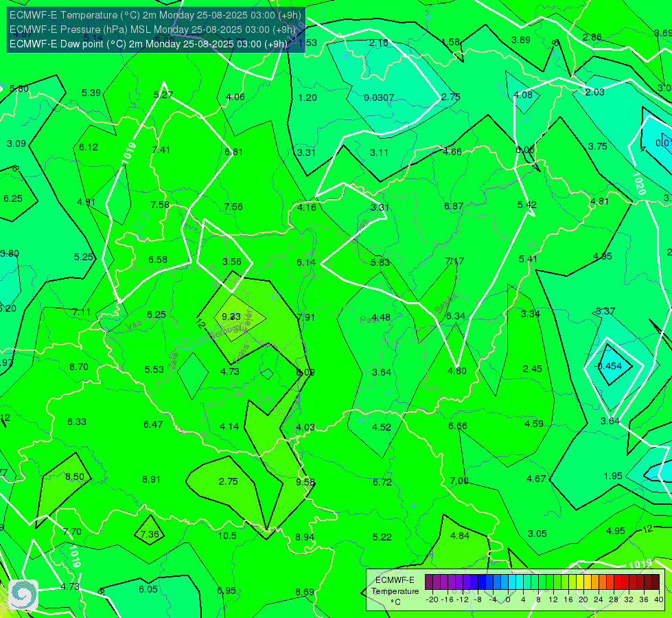Click the dew point value 6.58
The width and height of the screenshot is (672, 618).
pyautogui.click(x=158, y=260)
